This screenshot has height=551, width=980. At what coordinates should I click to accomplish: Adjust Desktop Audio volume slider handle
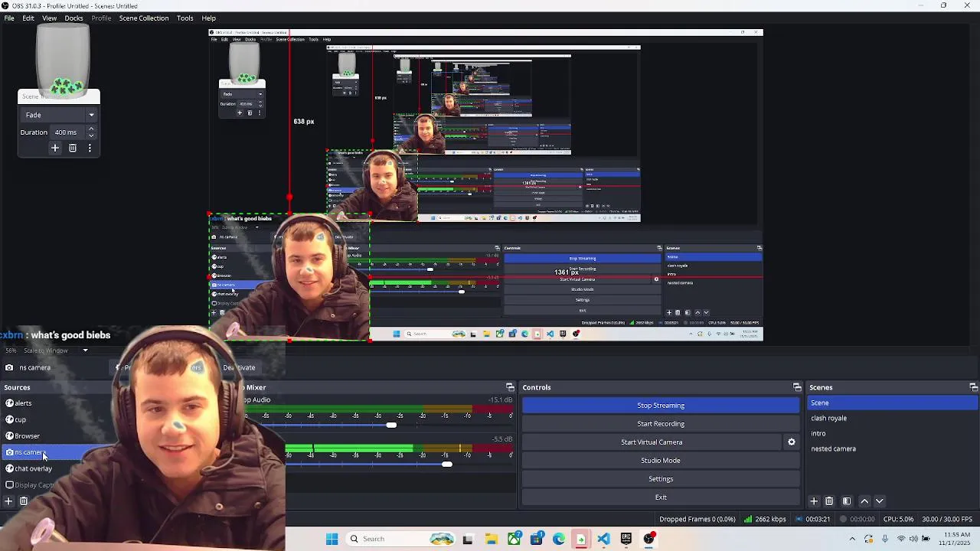391,425
